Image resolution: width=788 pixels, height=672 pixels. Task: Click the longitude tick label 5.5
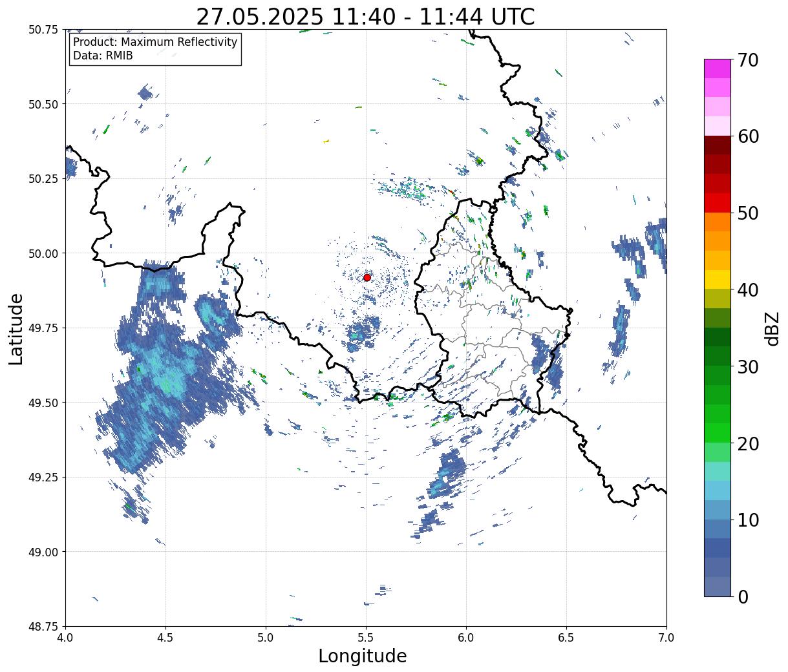pos(366,638)
